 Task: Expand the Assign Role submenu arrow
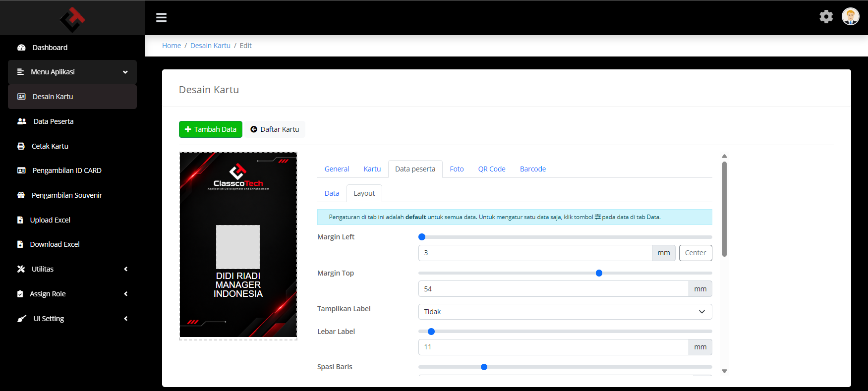click(126, 294)
